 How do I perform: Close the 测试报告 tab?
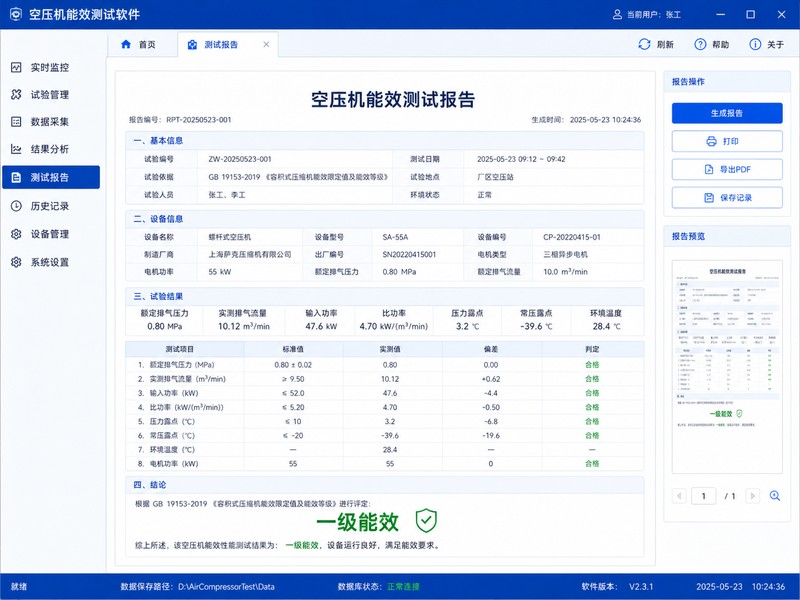point(266,44)
